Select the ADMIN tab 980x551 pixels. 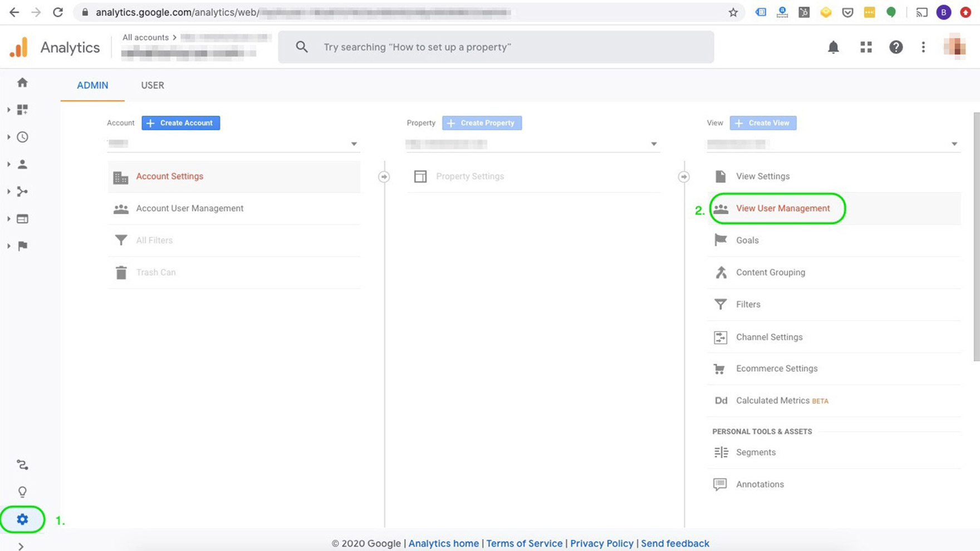click(92, 85)
